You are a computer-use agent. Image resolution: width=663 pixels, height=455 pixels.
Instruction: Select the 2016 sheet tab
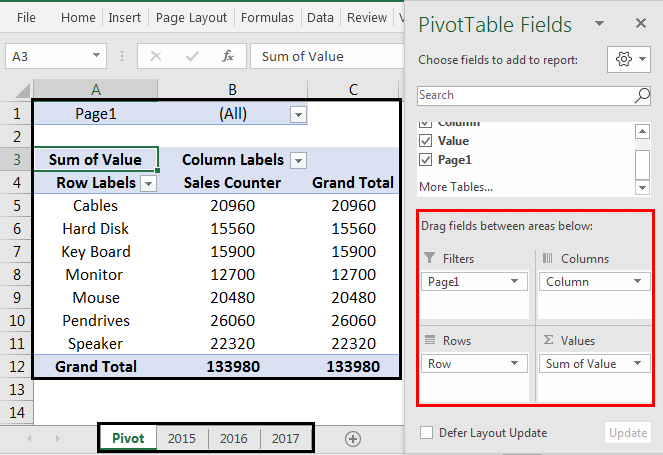coord(234,439)
